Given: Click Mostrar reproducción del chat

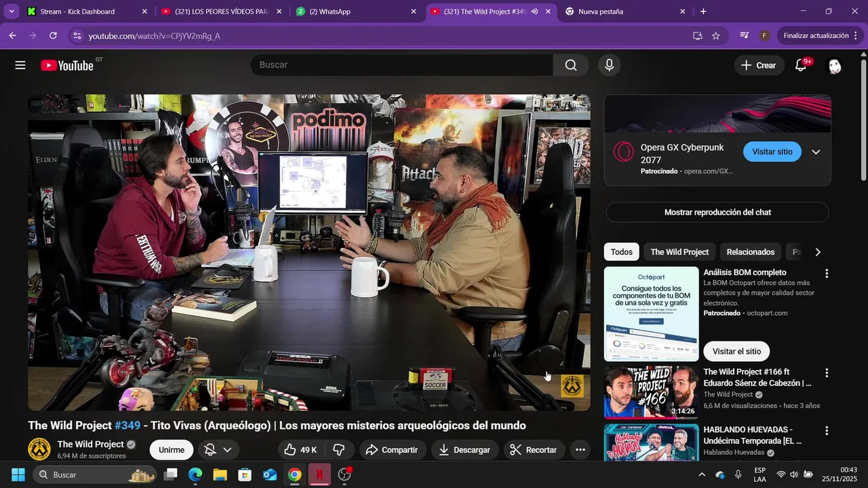Looking at the screenshot, I should tap(717, 212).
